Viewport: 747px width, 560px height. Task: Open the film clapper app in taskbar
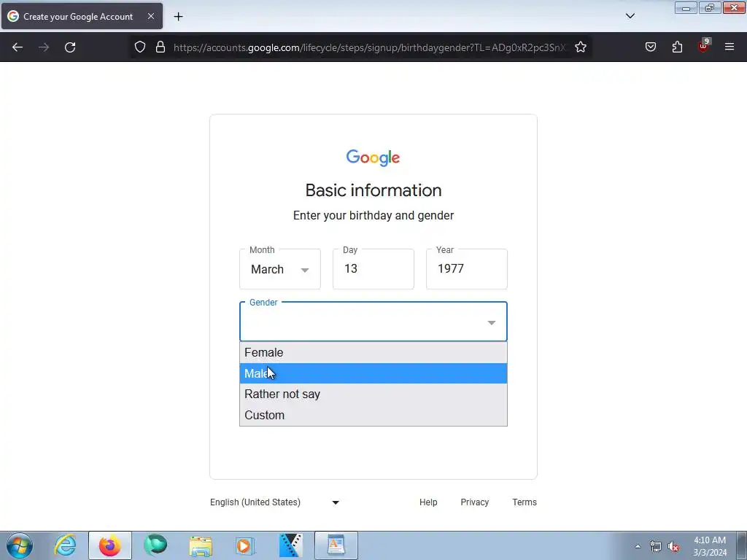(x=290, y=545)
